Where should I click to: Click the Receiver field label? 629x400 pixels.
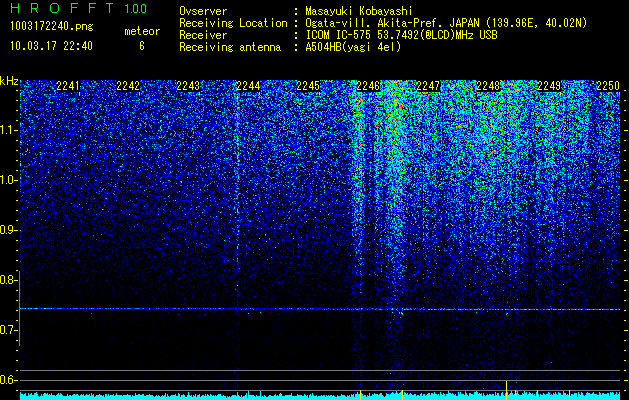click(x=203, y=35)
